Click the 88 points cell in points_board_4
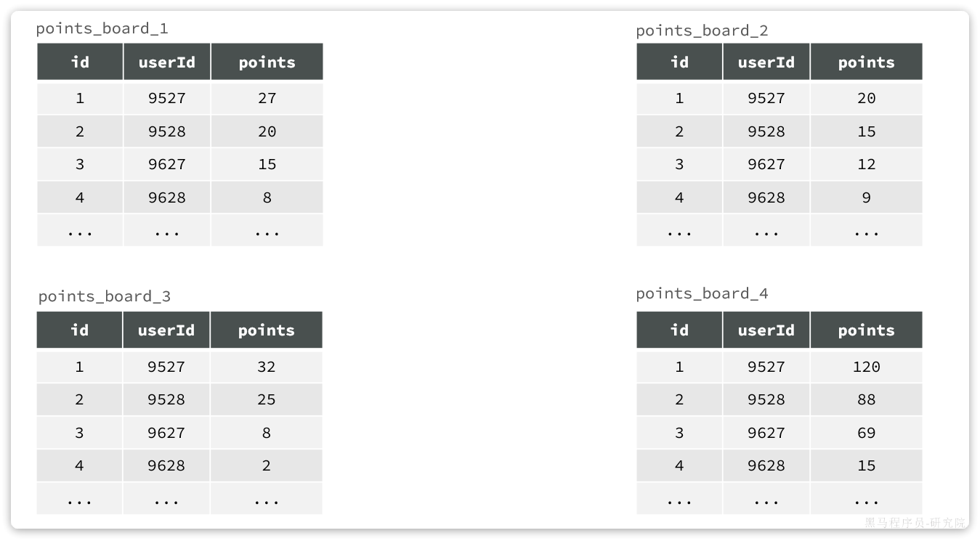The height and width of the screenshot is (541, 980). [867, 399]
